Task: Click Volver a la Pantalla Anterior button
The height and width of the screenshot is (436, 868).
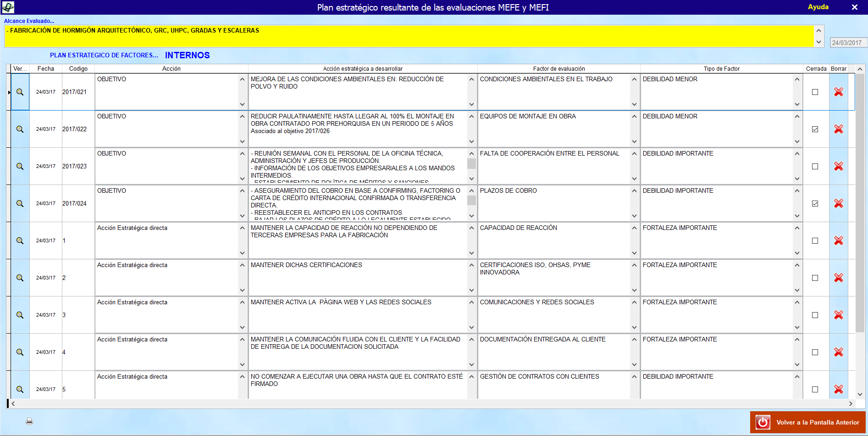Action: pyautogui.click(x=808, y=422)
